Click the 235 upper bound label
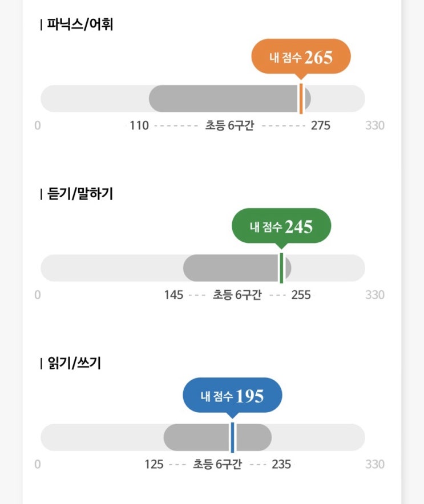This screenshot has height=504, width=424. pyautogui.click(x=281, y=464)
